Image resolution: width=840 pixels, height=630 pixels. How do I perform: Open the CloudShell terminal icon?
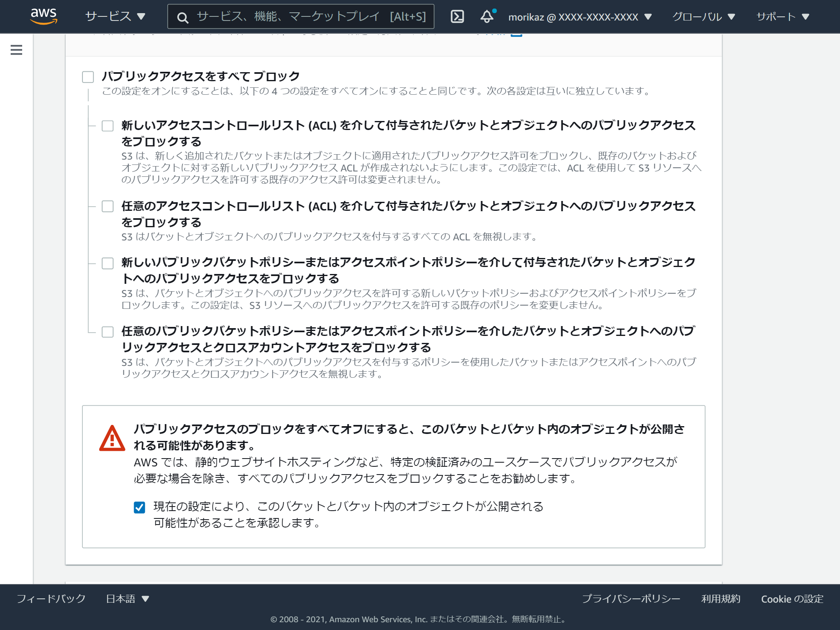(x=458, y=16)
